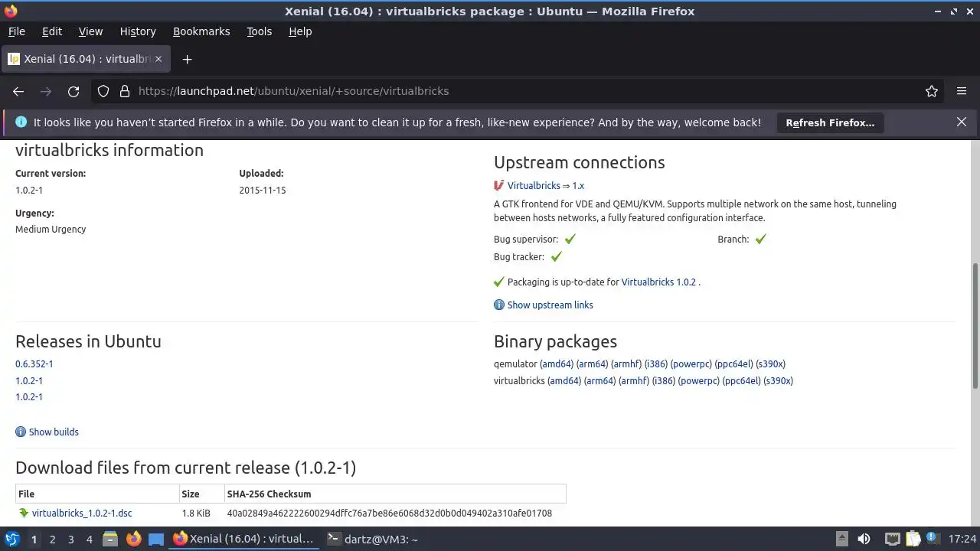
Task: Expand the Show builds section
Action: [53, 432]
